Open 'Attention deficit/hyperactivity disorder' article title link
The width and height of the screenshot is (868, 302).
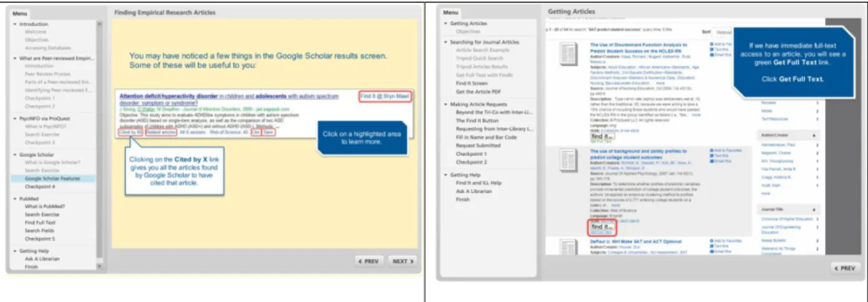(230, 100)
